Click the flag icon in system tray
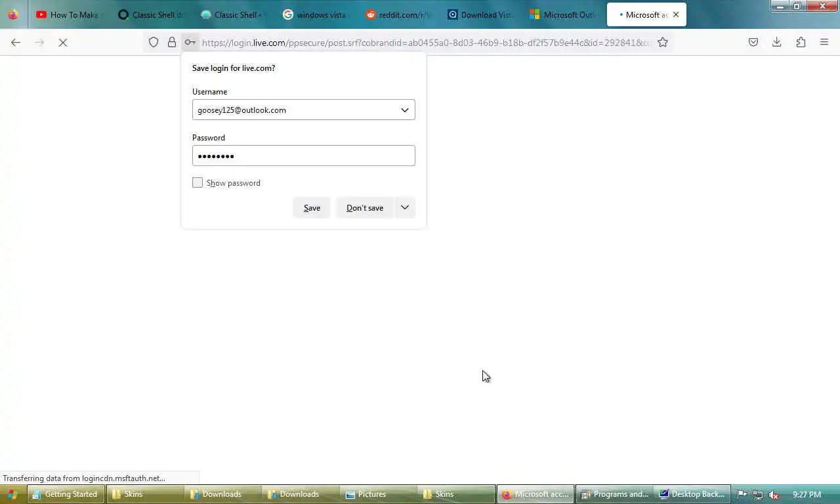Image resolution: width=840 pixels, height=504 pixels. [742, 495]
